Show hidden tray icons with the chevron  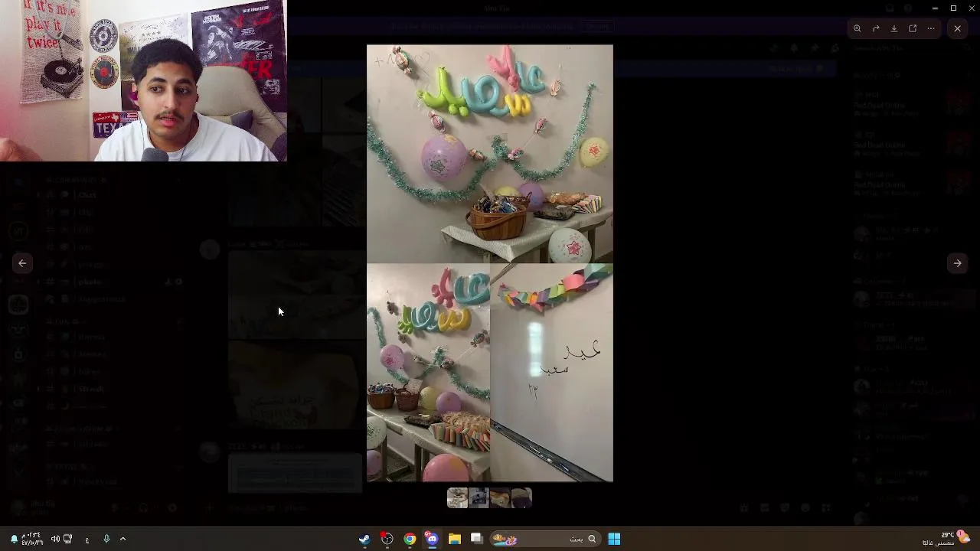pyautogui.click(x=122, y=539)
